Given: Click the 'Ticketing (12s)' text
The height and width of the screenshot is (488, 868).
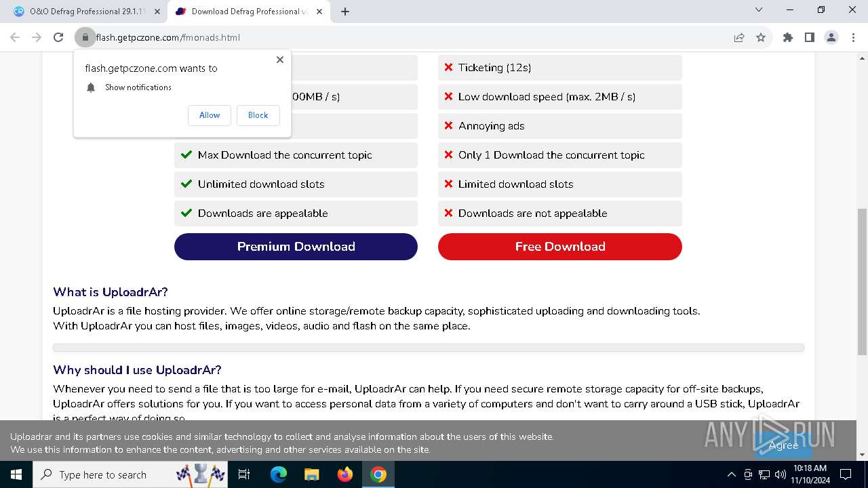Looking at the screenshot, I should [x=494, y=68].
